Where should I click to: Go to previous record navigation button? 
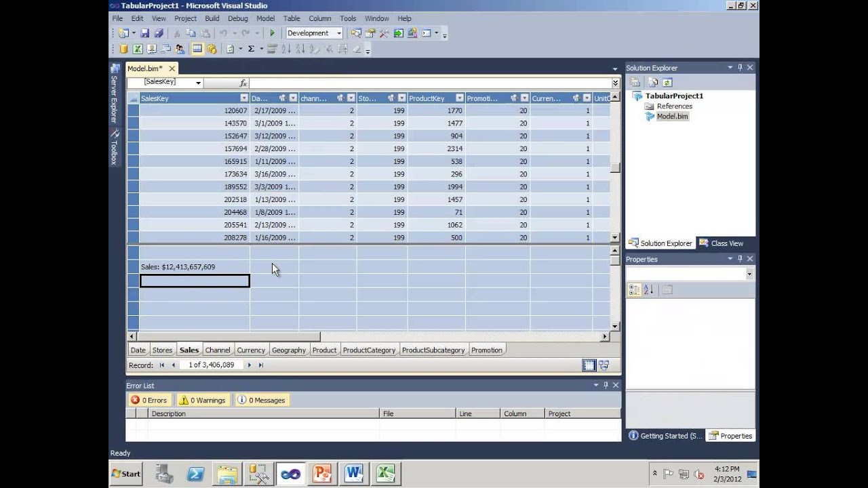pyautogui.click(x=174, y=365)
